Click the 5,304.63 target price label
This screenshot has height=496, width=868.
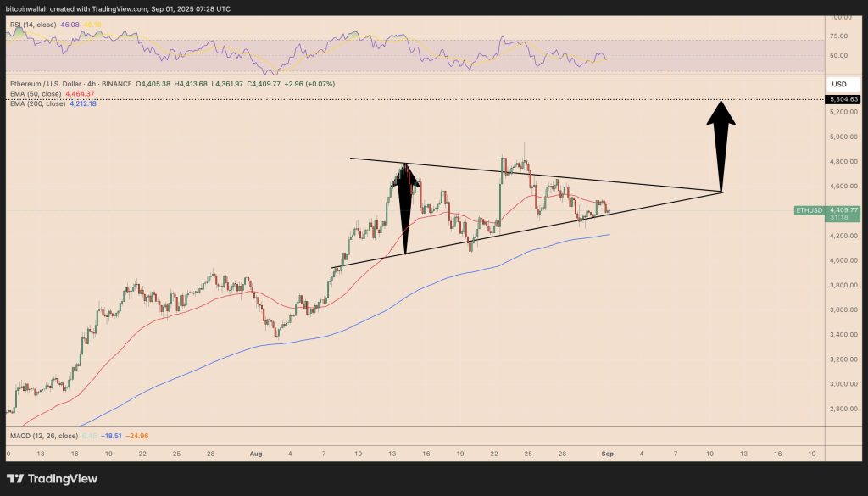[x=843, y=100]
